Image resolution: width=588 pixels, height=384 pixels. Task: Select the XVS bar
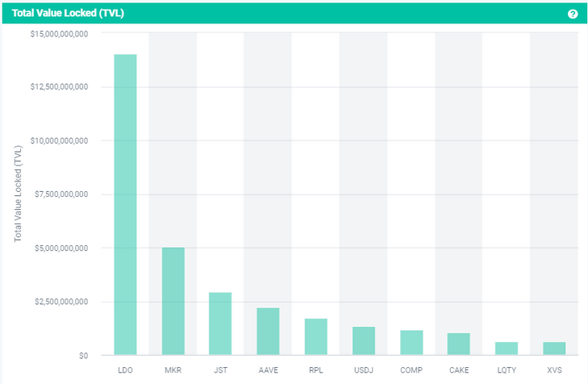coord(554,349)
